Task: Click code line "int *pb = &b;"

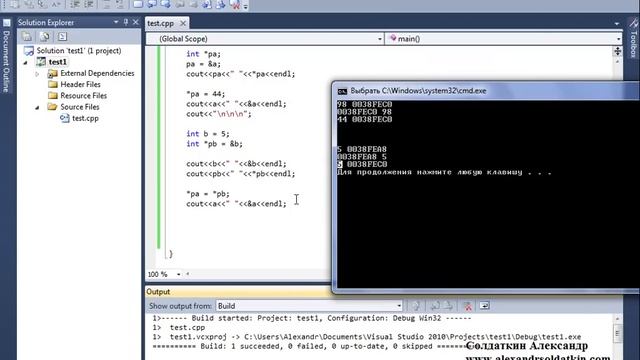Action: coord(215,144)
